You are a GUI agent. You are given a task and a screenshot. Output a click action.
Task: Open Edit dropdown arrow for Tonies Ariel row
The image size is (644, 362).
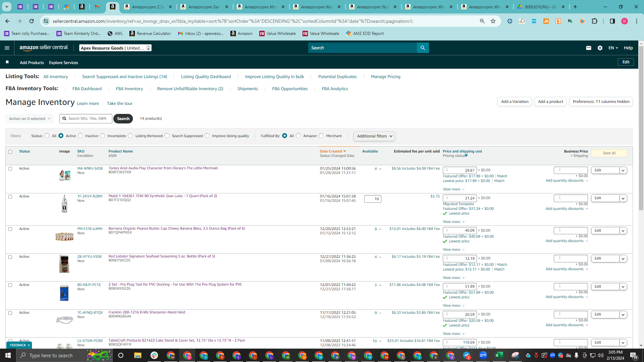pyautogui.click(x=623, y=170)
